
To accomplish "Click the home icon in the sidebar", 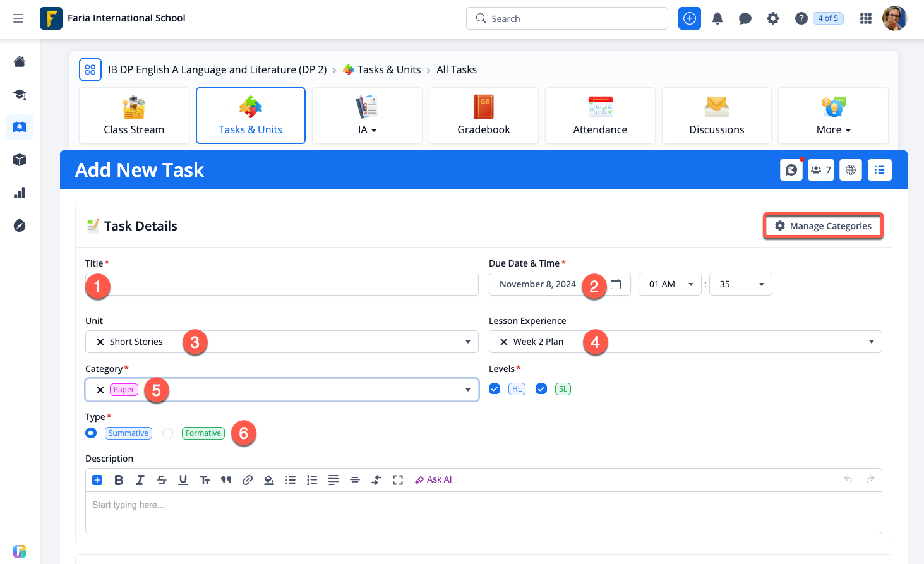I will coord(20,62).
